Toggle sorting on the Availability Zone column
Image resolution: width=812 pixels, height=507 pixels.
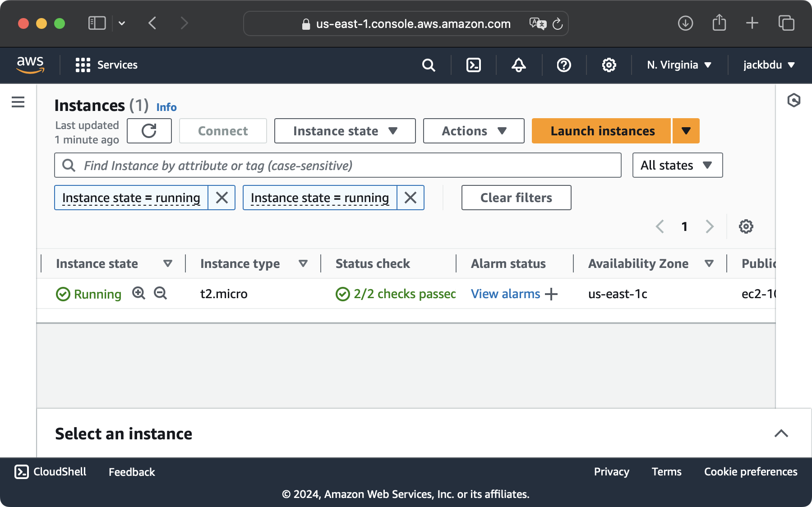coord(709,263)
